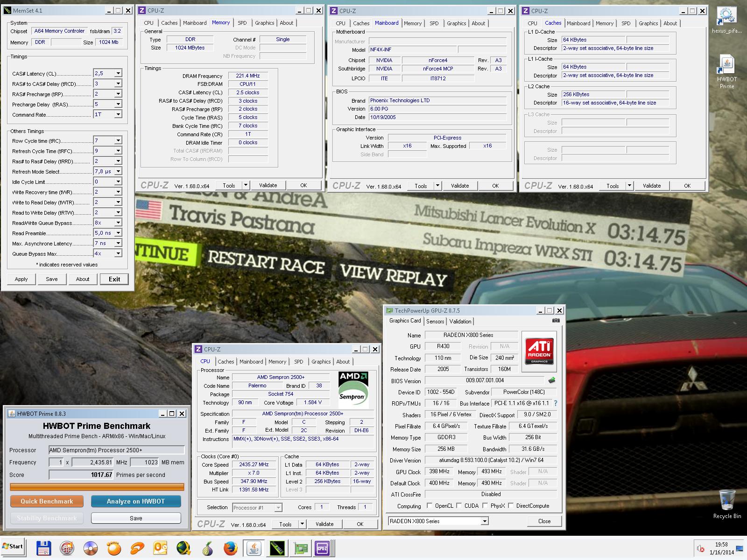
Task: Expand the CAS# Latency dropdown in MemSet
Action: click(118, 73)
